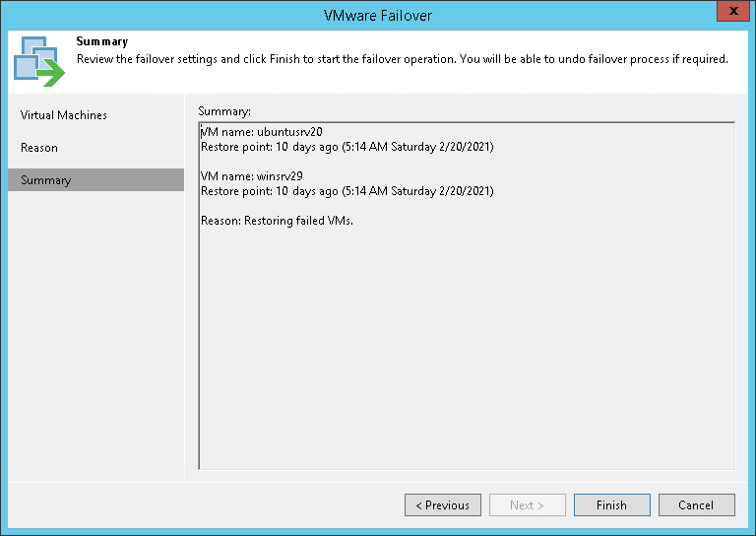Switch to the Reason step
The width and height of the screenshot is (756, 536).
(x=39, y=148)
